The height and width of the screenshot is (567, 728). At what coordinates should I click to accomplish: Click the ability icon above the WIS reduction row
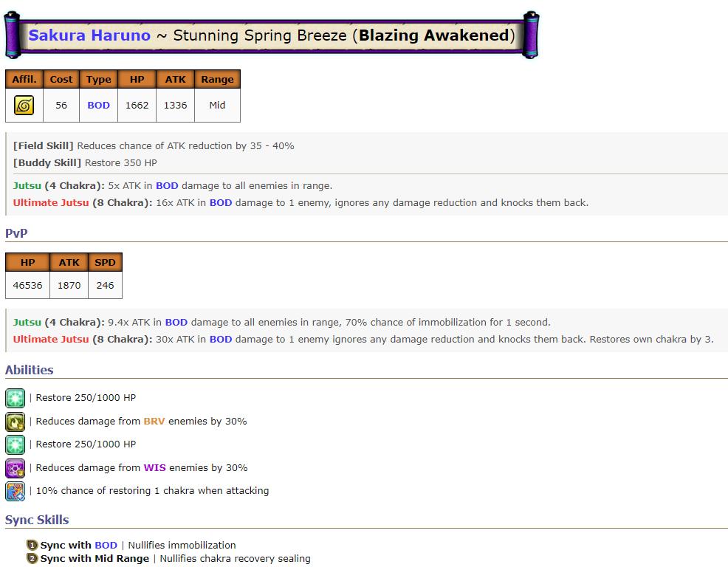click(15, 444)
